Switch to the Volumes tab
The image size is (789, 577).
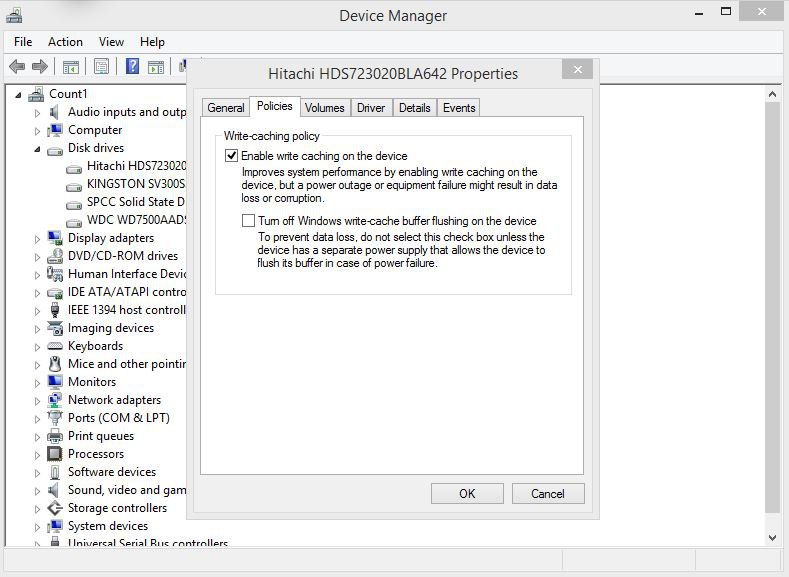click(324, 108)
